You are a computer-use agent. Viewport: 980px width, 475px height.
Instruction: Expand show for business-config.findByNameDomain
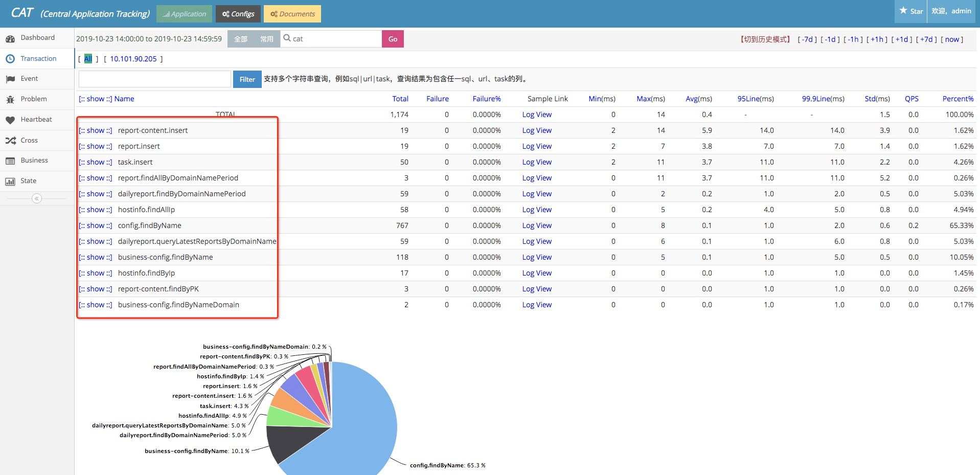[96, 305]
